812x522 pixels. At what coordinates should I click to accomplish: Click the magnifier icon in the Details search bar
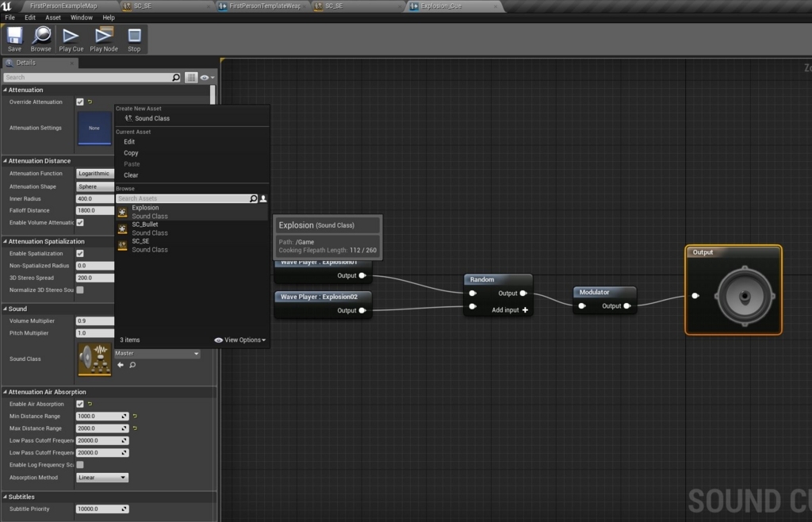click(x=178, y=77)
